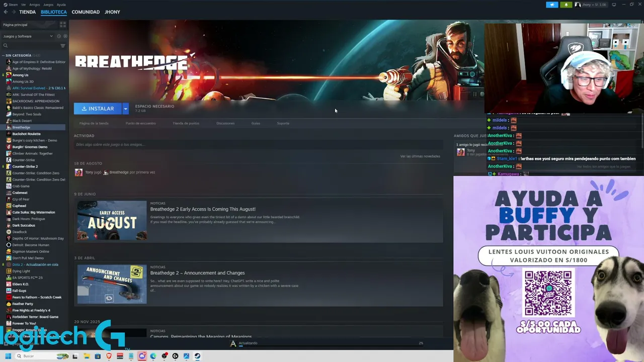This screenshot has width=644, height=362.
Task: Open the Windows Start menu
Action: point(8,356)
